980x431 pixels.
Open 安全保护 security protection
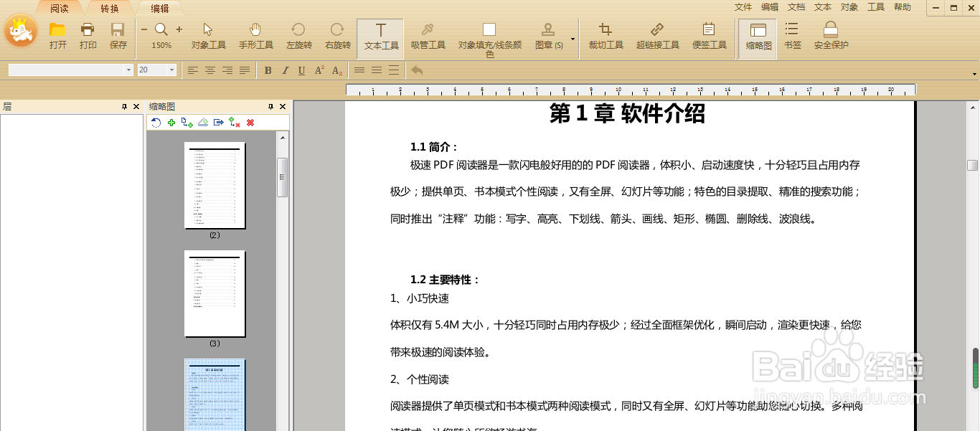831,36
